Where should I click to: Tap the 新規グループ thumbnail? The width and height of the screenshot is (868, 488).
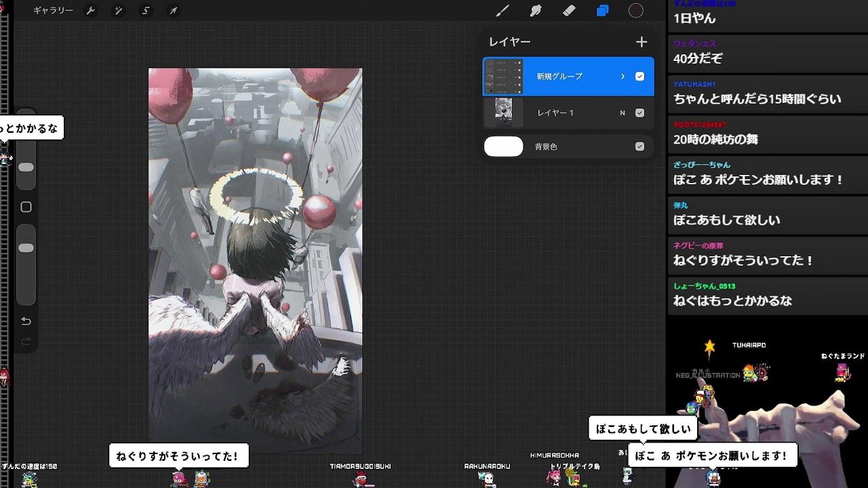504,77
